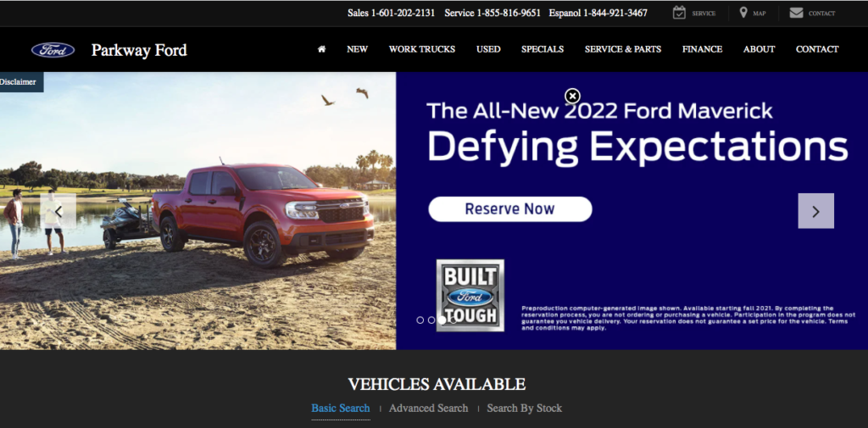
Task: Open the Disclaimer label on the banner
Action: point(19,82)
